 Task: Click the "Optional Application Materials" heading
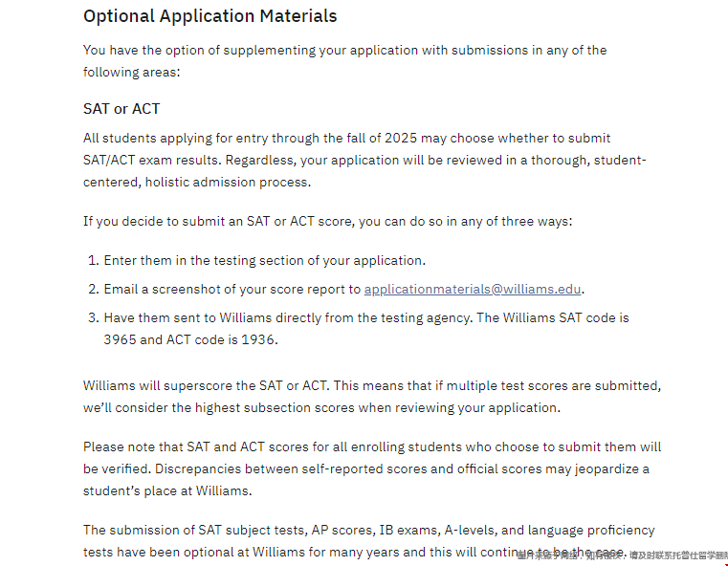point(210,16)
